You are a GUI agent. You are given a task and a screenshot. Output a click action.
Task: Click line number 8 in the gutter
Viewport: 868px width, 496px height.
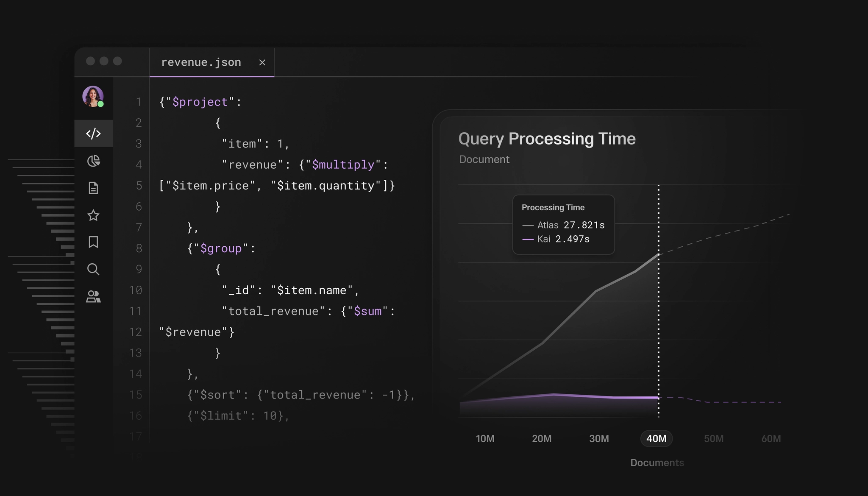[x=139, y=248]
